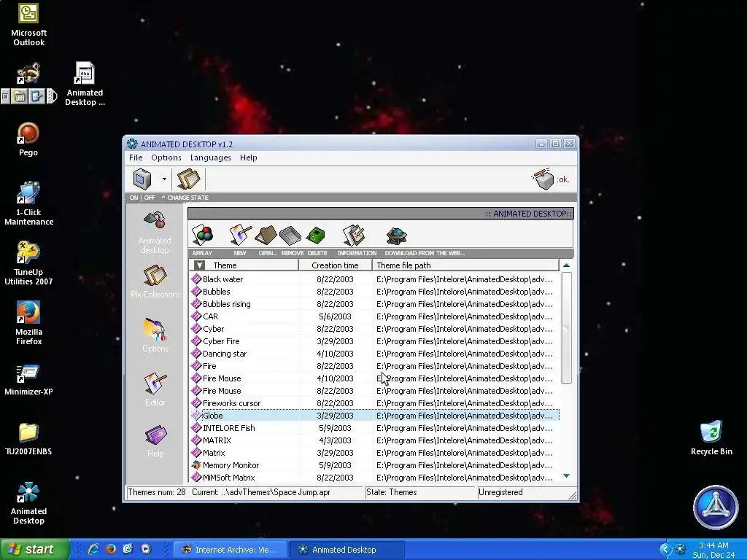This screenshot has height=560, width=747.
Task: Select the Matrix theme dated 3/29/2003
Action: coord(374,452)
